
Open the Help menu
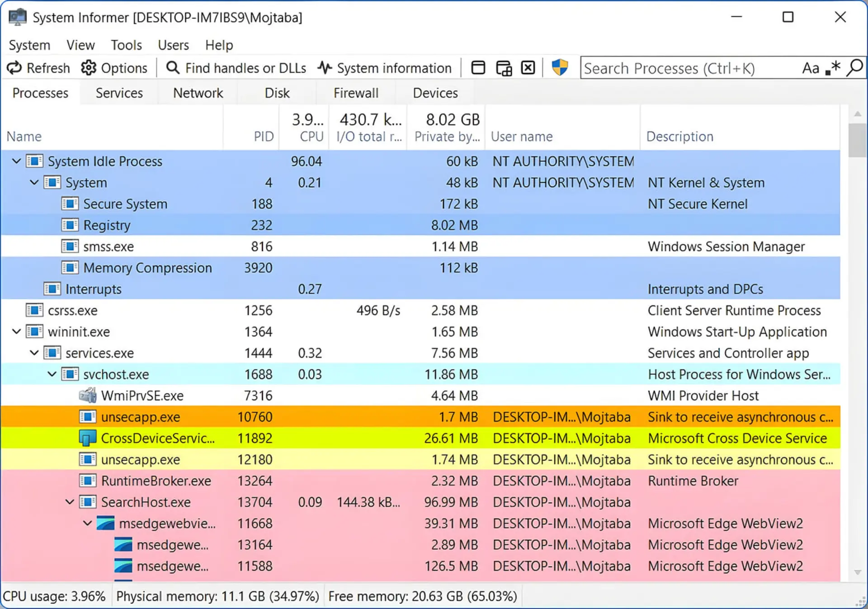pos(219,45)
